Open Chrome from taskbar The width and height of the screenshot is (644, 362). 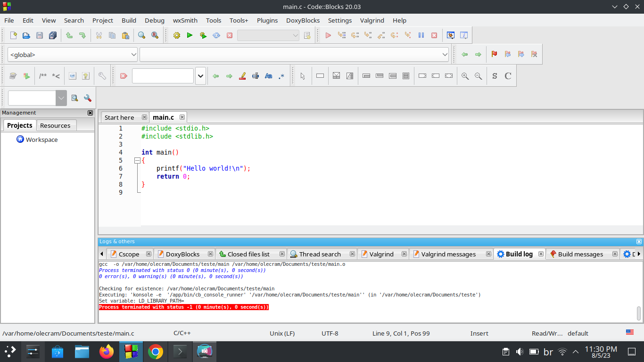156,352
